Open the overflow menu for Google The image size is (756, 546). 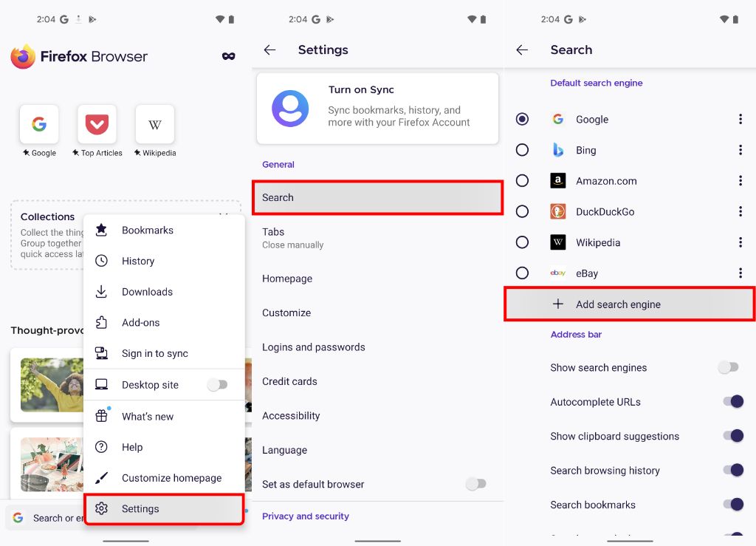[740, 119]
